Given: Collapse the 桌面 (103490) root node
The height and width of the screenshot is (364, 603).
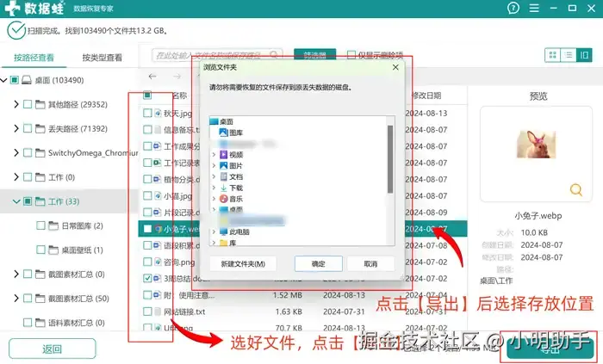Looking at the screenshot, I should coord(3,80).
